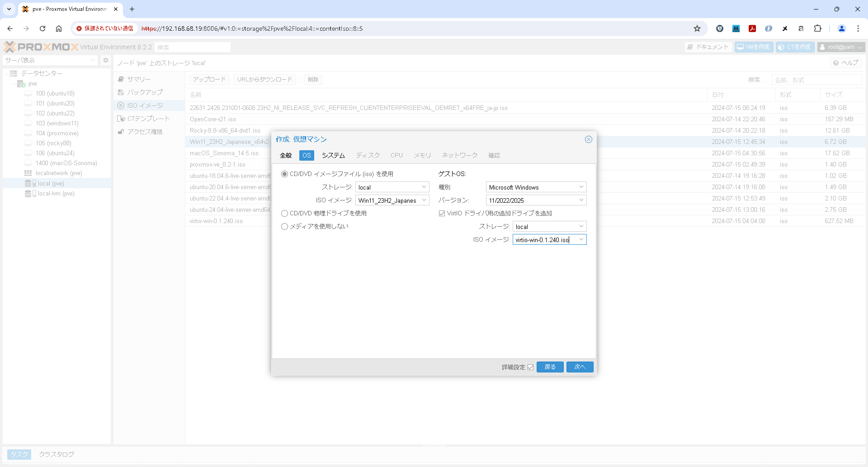Collapse the datacenter tree node
The image size is (868, 467).
(7, 73)
